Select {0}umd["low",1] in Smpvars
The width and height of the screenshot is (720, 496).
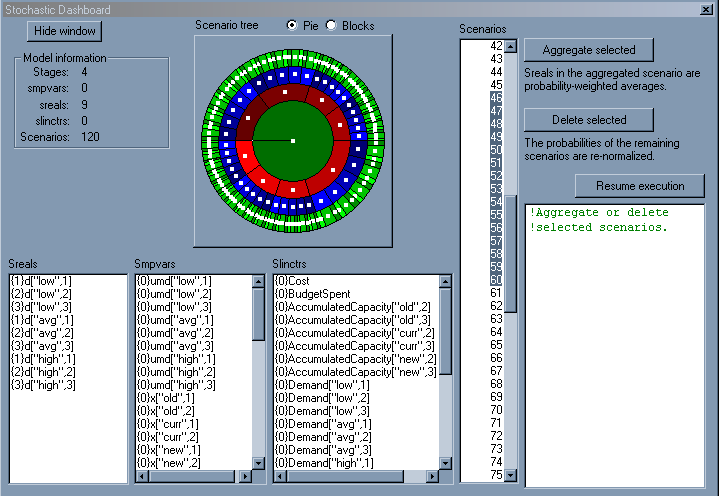(174, 281)
